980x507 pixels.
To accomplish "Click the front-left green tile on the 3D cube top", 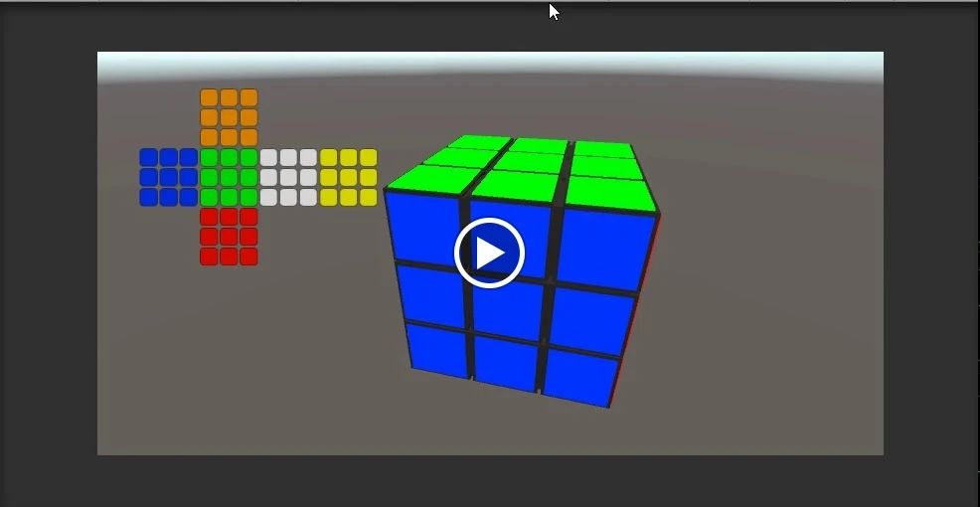I will click(422, 179).
